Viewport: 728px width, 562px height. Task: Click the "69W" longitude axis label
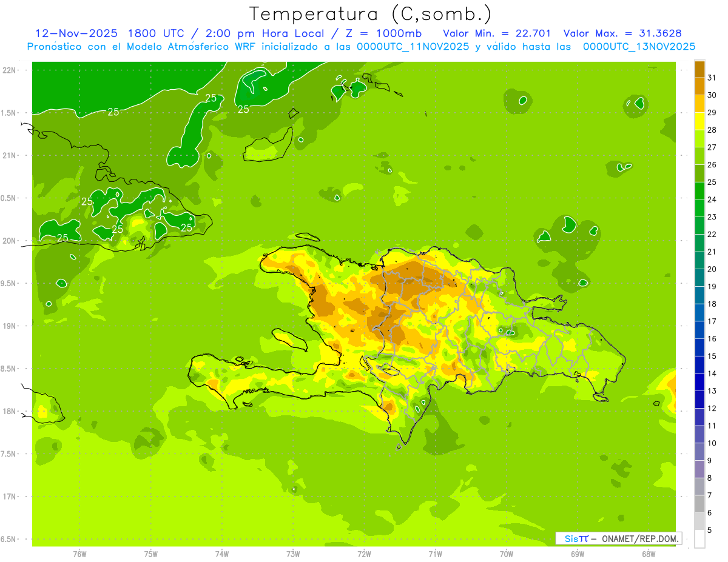(578, 554)
